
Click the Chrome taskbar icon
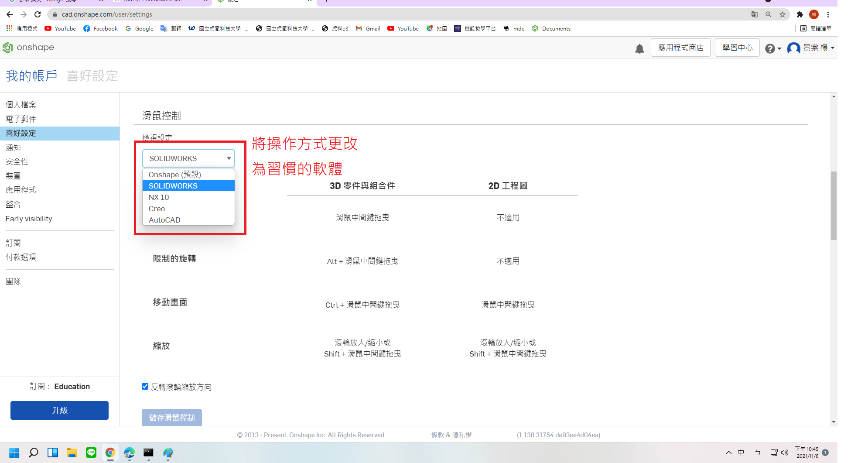coord(110,453)
